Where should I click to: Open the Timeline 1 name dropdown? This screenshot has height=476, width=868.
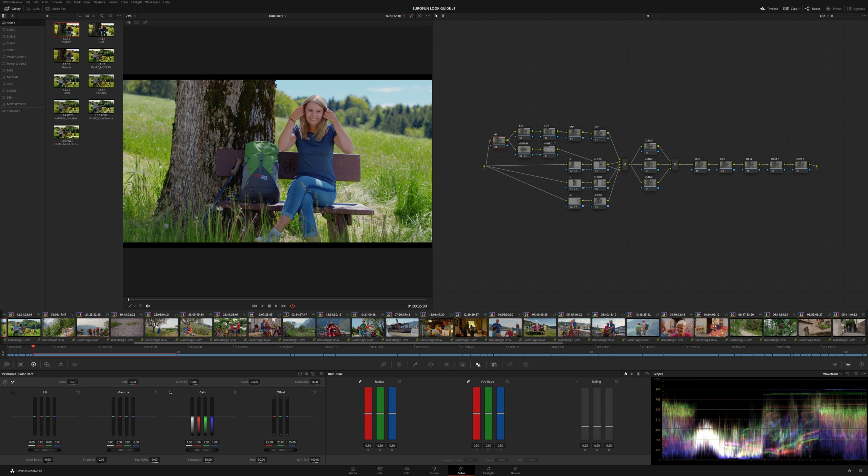pos(277,16)
